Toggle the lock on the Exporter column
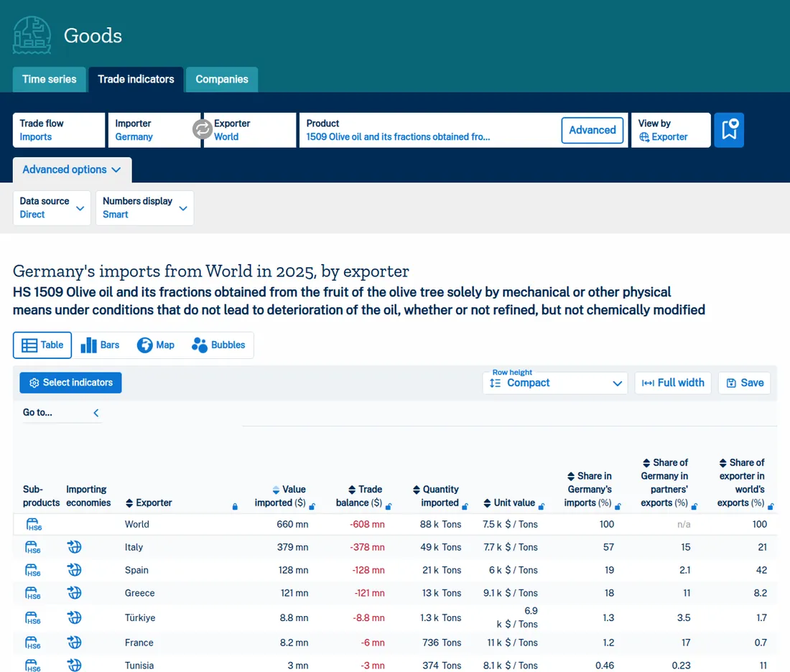 (x=235, y=506)
